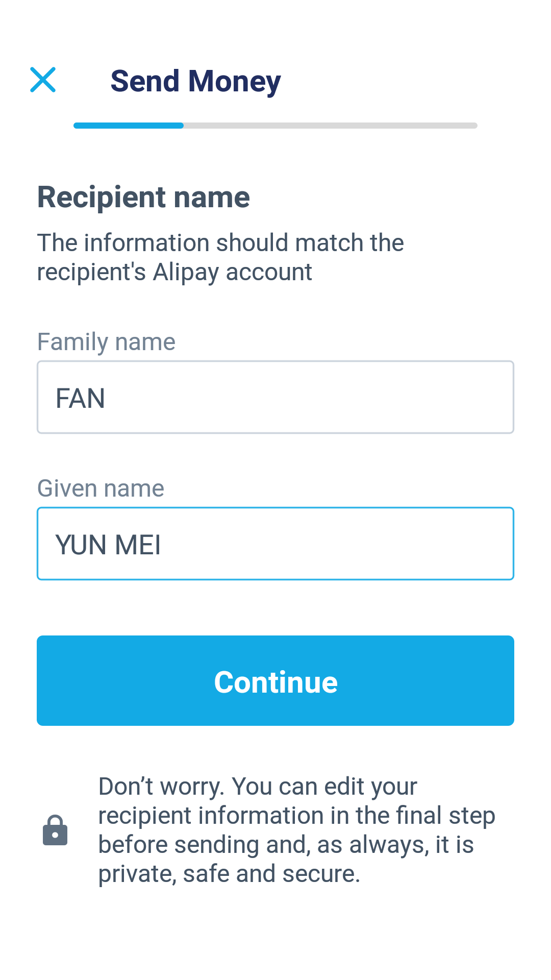Close the Send Money screen
Screen dimensions: 551x980
(43, 80)
